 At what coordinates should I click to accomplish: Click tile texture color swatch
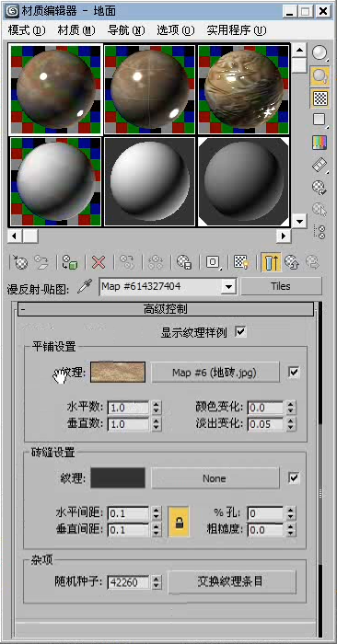click(x=118, y=372)
